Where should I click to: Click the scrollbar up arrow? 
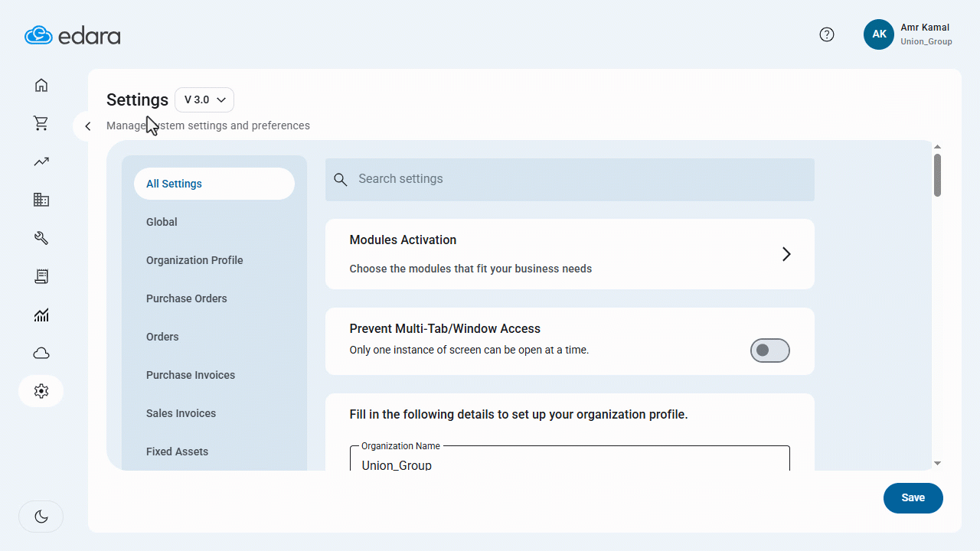click(x=937, y=146)
